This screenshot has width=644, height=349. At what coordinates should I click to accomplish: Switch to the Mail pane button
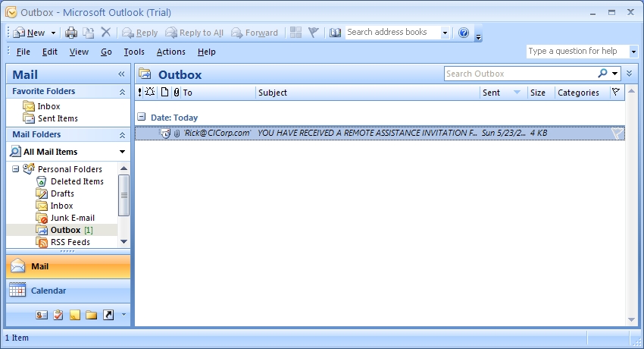pos(68,266)
